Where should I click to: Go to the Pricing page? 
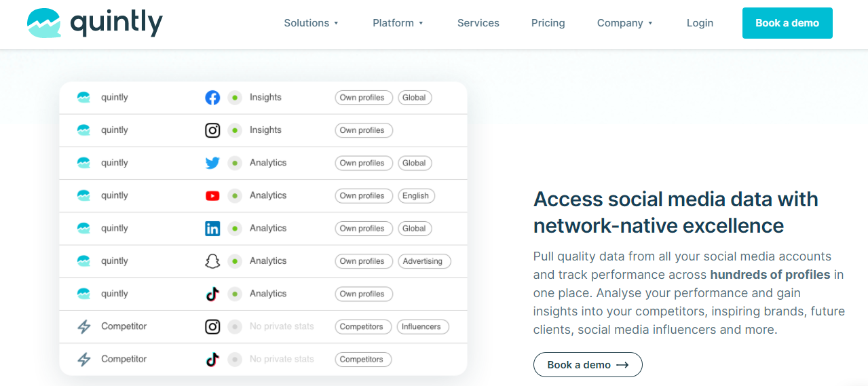(548, 23)
